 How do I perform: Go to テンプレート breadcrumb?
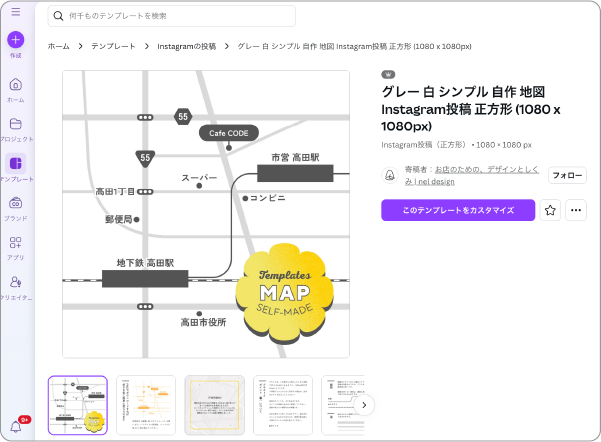113,46
